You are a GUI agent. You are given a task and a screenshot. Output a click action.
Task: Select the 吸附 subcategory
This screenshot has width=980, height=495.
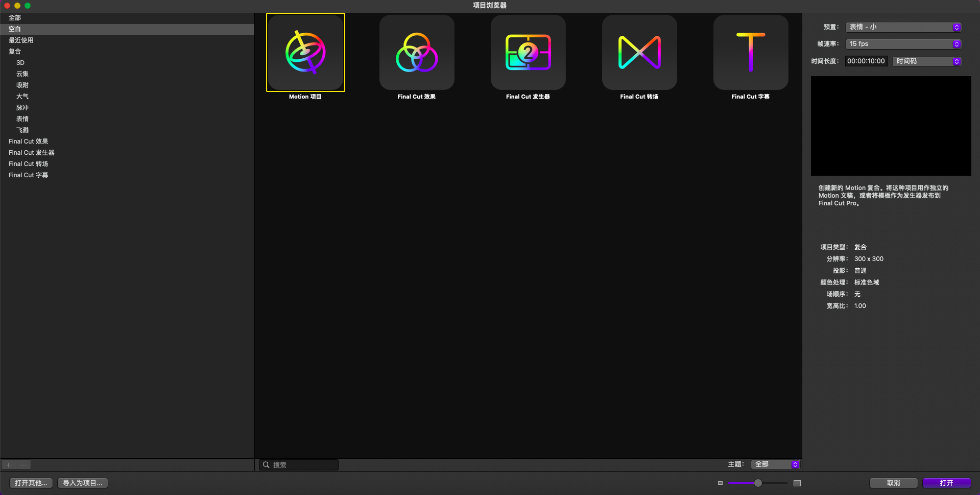point(127,85)
